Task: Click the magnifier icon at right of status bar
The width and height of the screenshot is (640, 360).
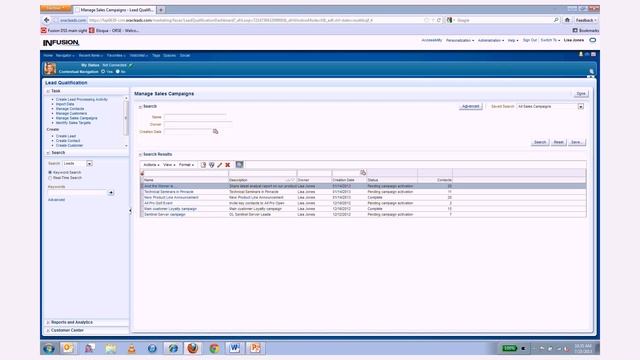Action: click(x=591, y=71)
